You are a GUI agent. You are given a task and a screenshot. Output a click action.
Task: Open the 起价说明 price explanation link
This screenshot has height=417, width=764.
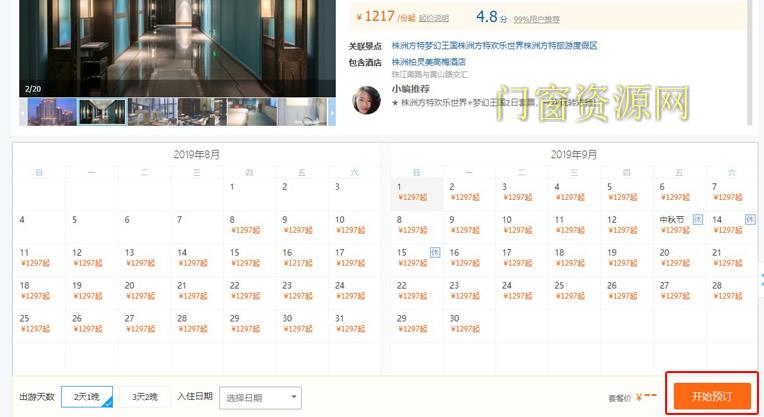434,19
